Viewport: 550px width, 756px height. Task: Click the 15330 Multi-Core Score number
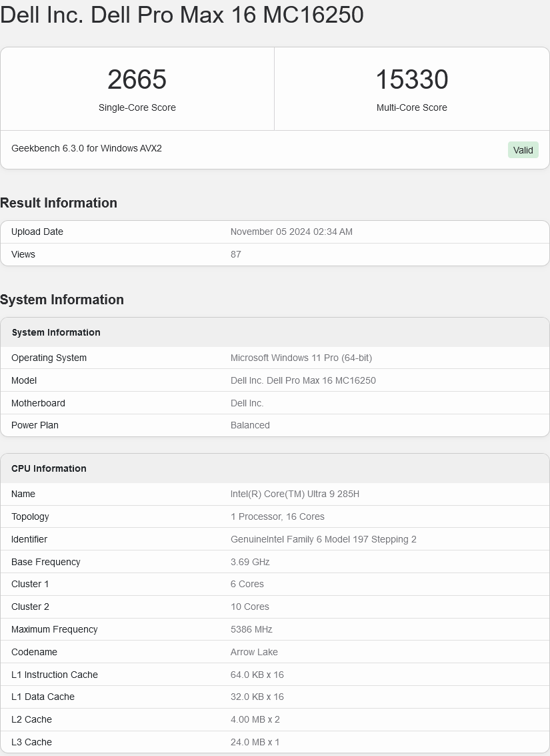(411, 80)
